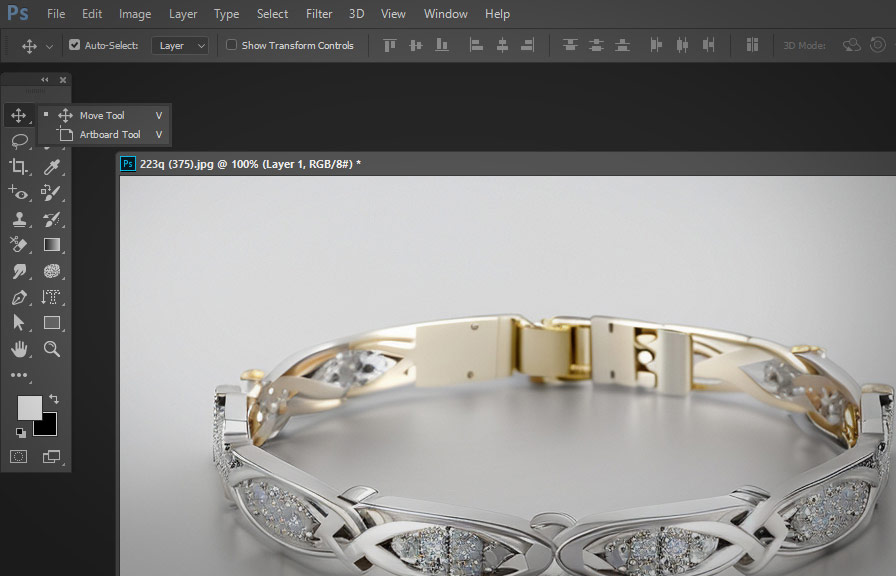Select the Zoom tool
This screenshot has height=576, width=896.
52,349
